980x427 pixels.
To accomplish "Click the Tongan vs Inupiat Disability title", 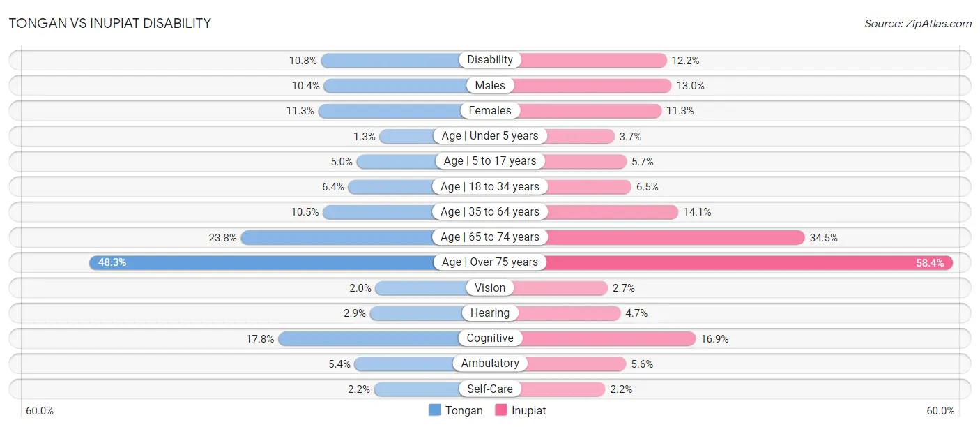I will coord(110,23).
